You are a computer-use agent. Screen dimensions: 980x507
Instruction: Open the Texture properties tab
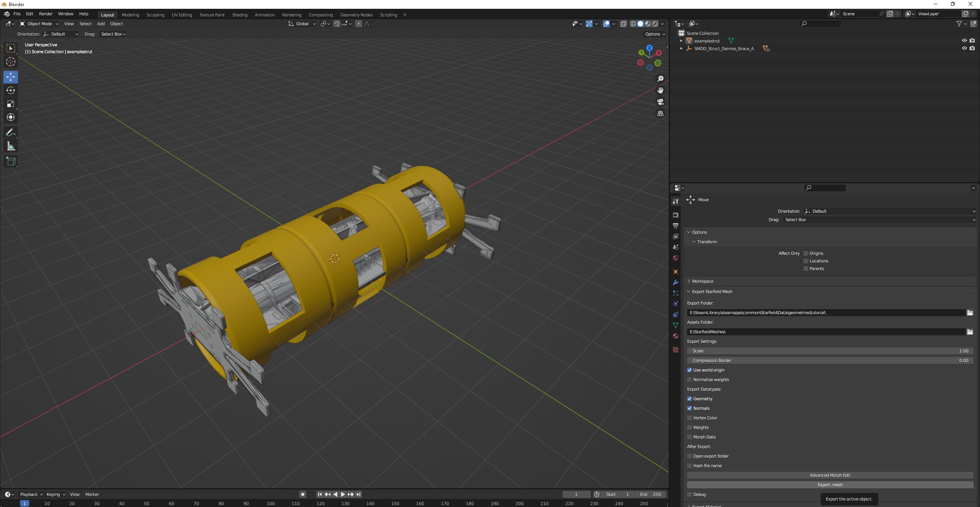click(x=676, y=350)
